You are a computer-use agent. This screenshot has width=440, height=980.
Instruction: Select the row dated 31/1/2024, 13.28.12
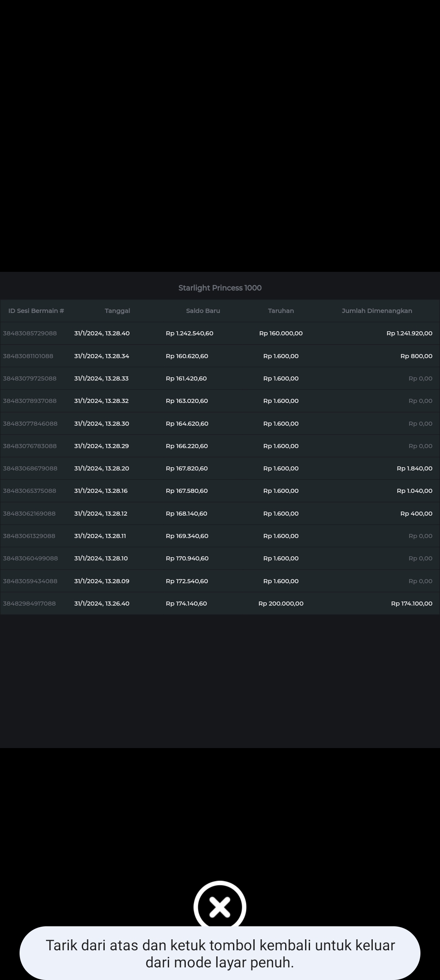click(101, 514)
